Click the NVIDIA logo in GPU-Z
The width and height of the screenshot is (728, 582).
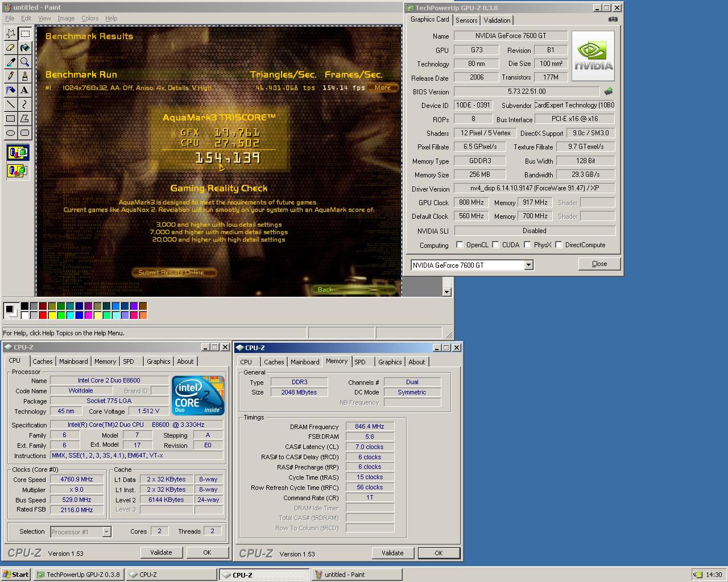[x=593, y=56]
